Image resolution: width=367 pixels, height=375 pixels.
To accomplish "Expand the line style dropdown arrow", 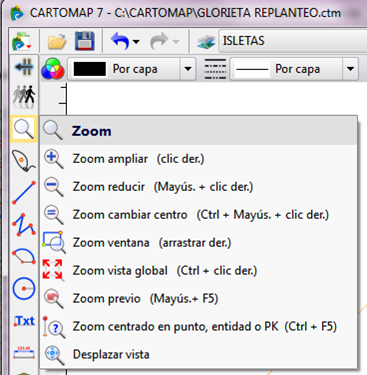I will pos(350,69).
